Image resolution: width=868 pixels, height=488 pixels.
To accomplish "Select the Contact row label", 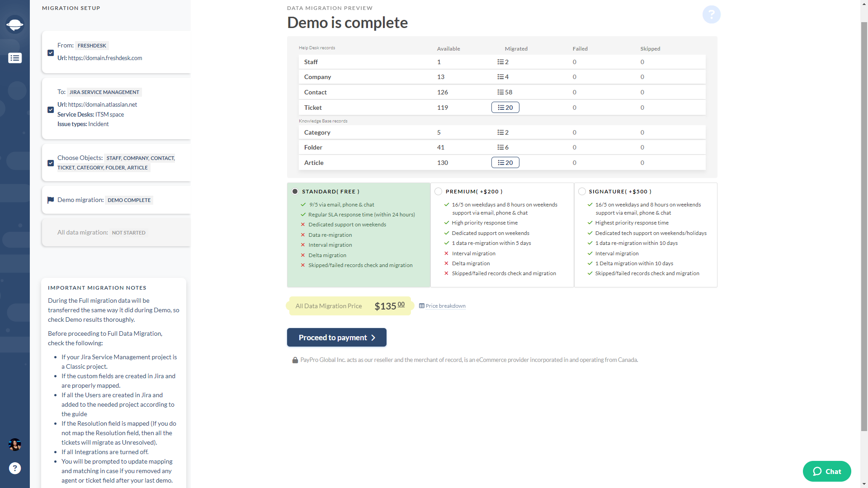I will point(315,92).
